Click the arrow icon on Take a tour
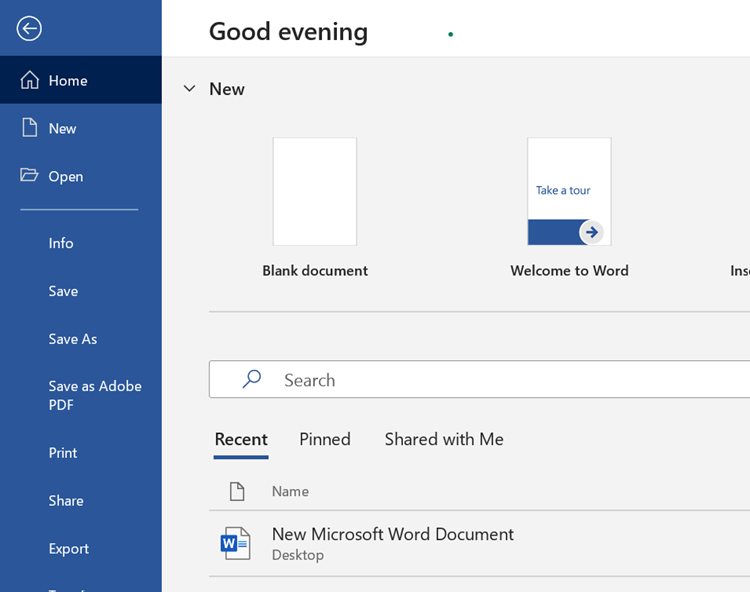This screenshot has height=592, width=750. (x=591, y=232)
